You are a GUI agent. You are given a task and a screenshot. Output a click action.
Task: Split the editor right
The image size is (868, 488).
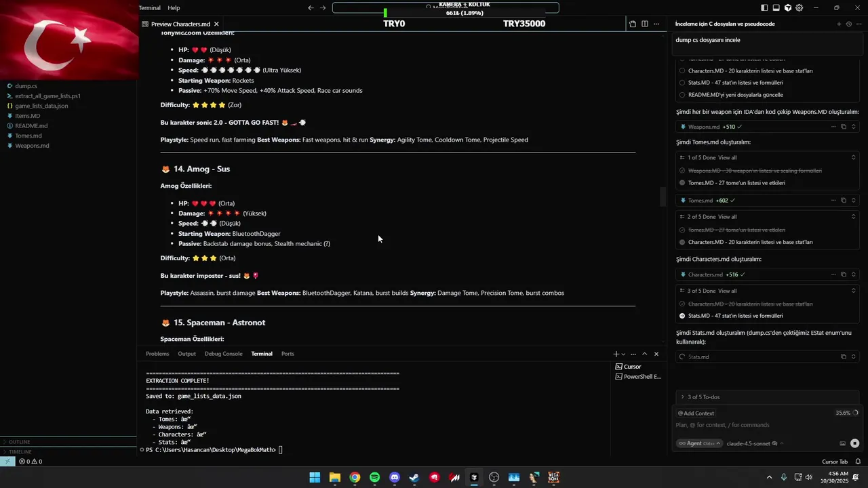click(644, 24)
